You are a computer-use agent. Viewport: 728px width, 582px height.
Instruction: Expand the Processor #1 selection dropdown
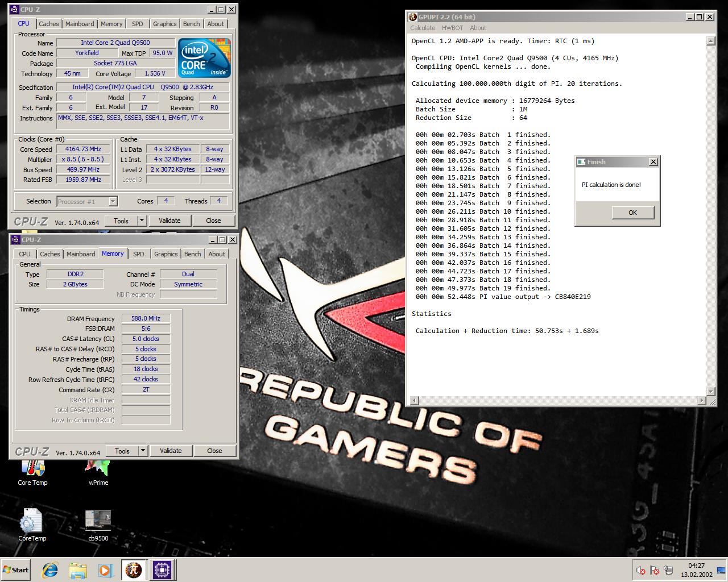pos(113,201)
